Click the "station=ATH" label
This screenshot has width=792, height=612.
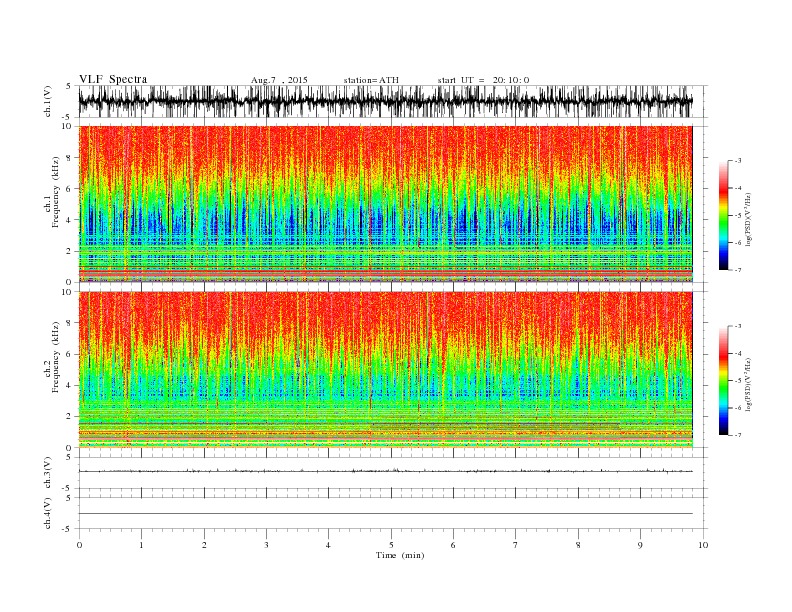tap(371, 80)
